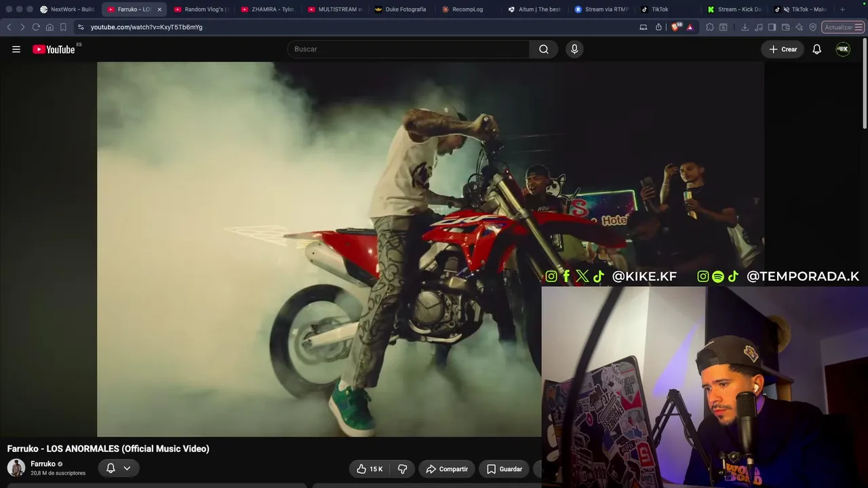Go forward in browser history
868x488 pixels.
(22, 27)
